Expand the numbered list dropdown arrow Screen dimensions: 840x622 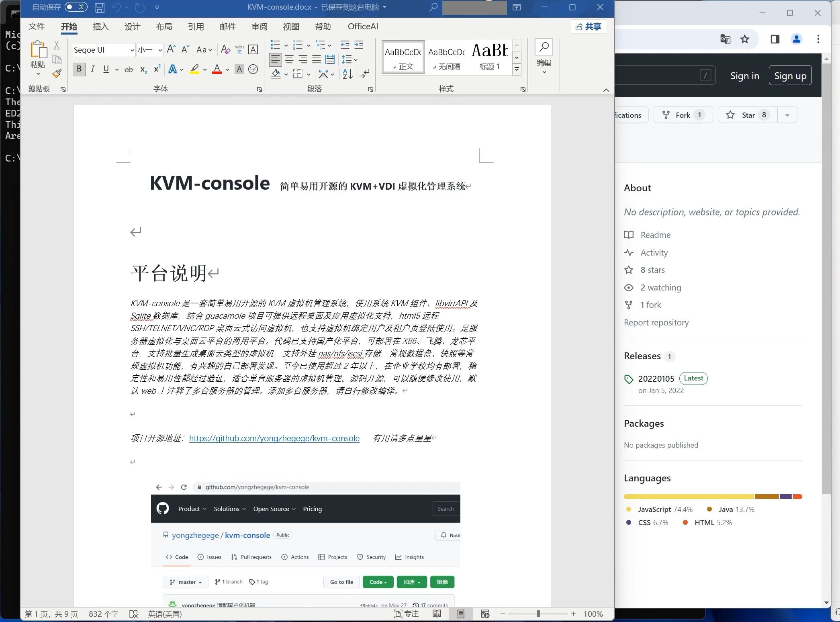(309, 45)
